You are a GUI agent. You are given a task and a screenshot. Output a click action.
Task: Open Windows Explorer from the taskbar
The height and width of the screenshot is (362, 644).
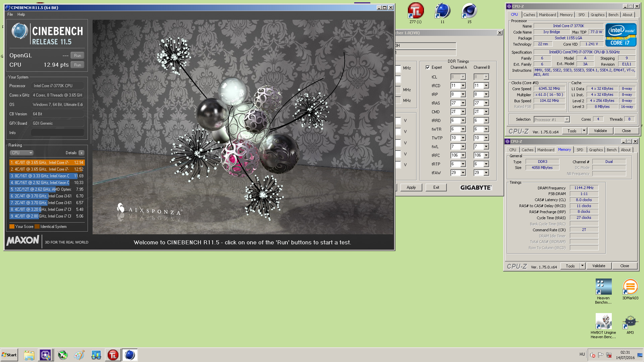29,355
